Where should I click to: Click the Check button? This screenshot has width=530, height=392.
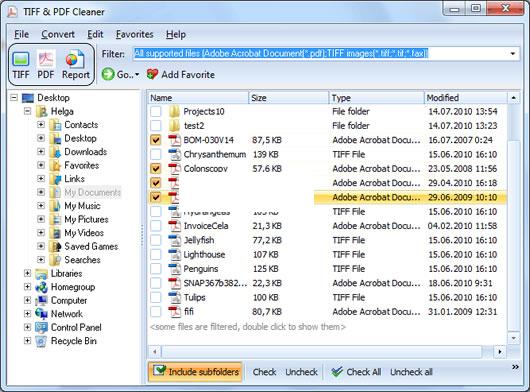click(264, 372)
